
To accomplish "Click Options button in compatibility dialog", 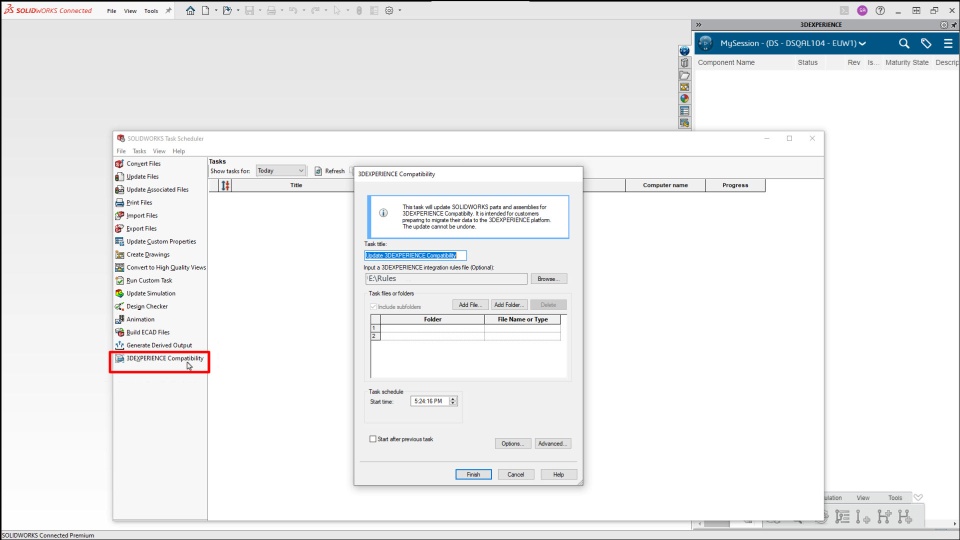I will pos(513,443).
